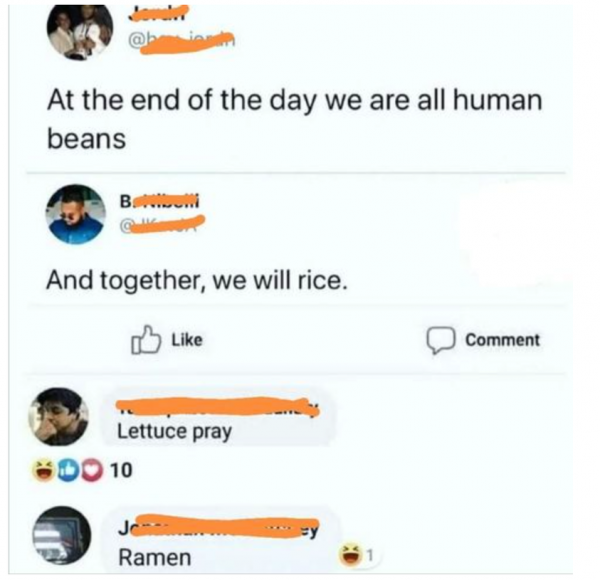The width and height of the screenshot is (600, 580).
Task: Click laughing emoji reaction under "Lettuce pray"
Action: pos(45,468)
